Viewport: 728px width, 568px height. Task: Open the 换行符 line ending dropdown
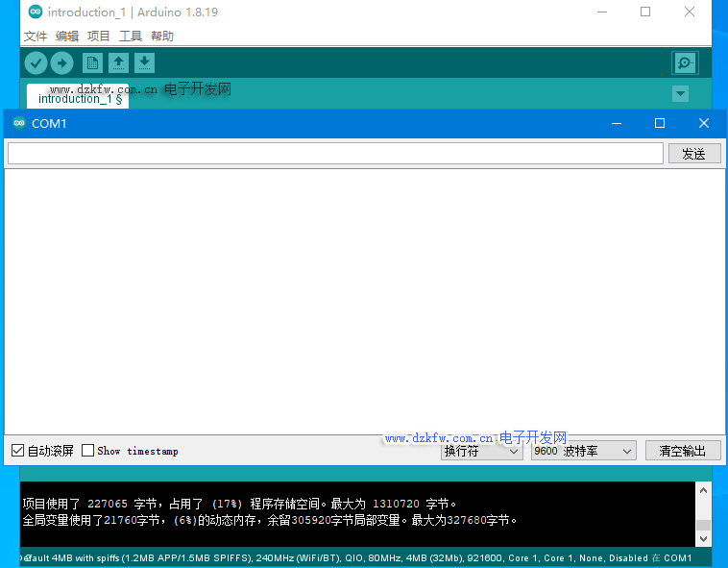click(x=481, y=451)
